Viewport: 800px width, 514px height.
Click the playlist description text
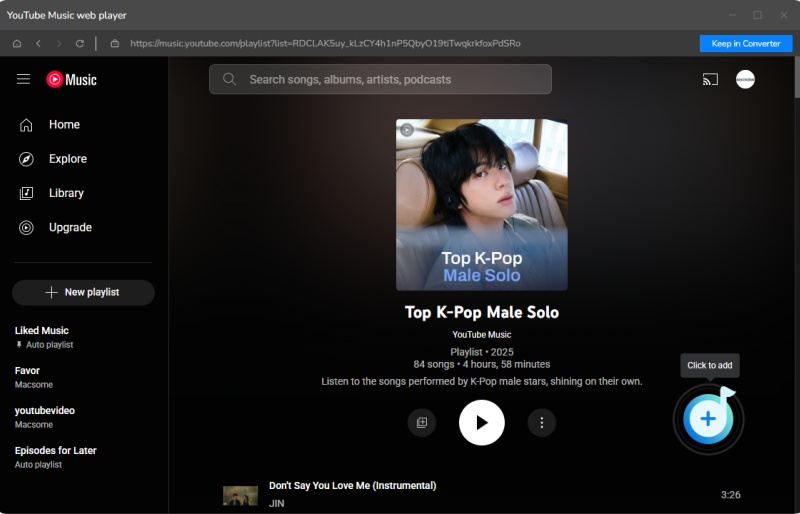(x=482, y=381)
